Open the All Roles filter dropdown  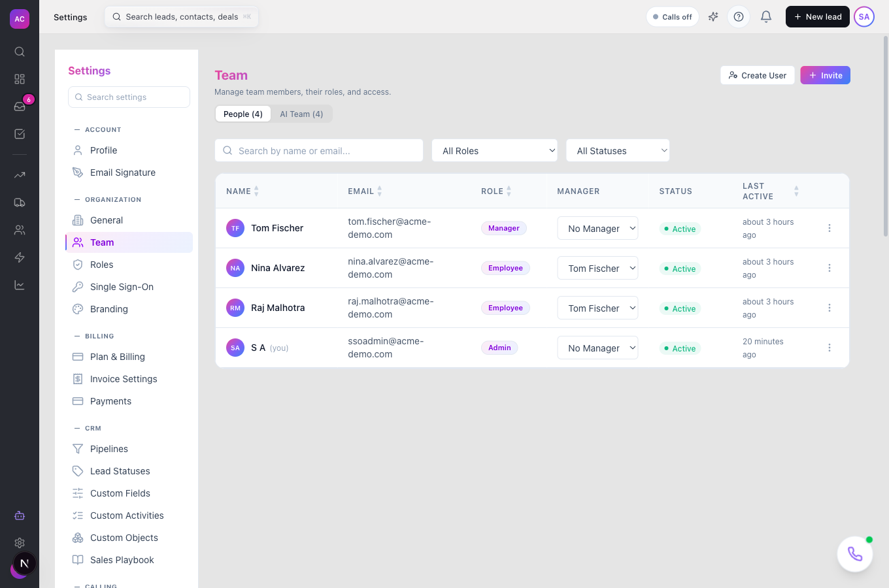[x=495, y=150]
